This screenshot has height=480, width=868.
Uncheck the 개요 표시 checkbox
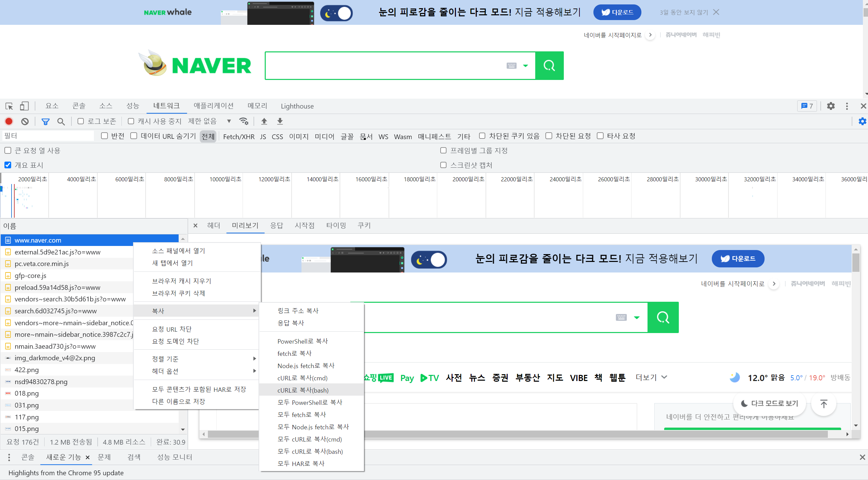click(8, 165)
